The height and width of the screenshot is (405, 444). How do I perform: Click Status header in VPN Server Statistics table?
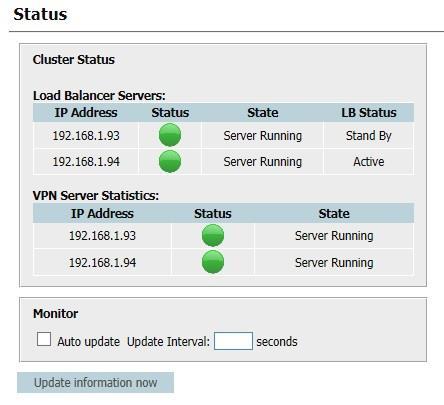click(213, 214)
